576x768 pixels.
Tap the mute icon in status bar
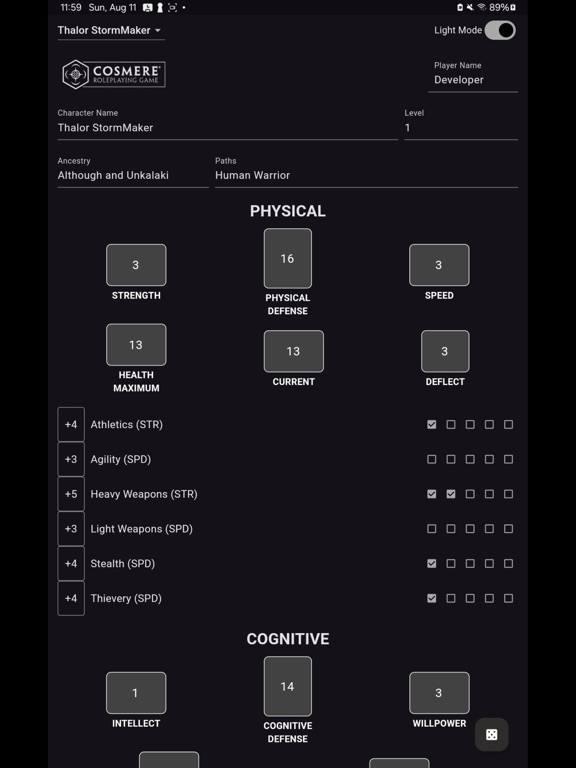pos(470,7)
